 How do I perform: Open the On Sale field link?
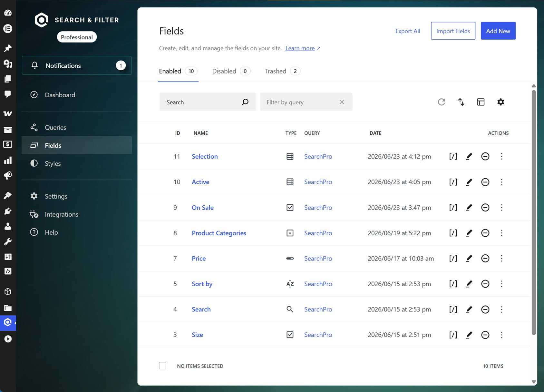(x=203, y=208)
